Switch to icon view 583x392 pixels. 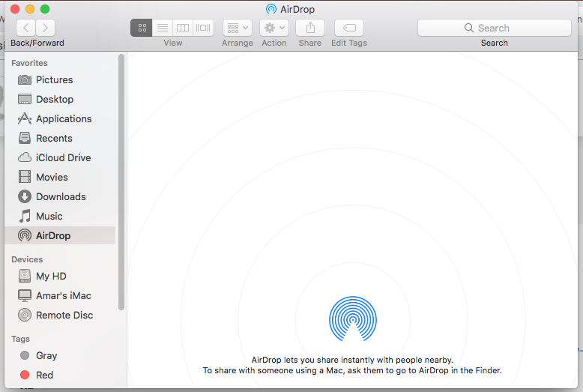(142, 28)
